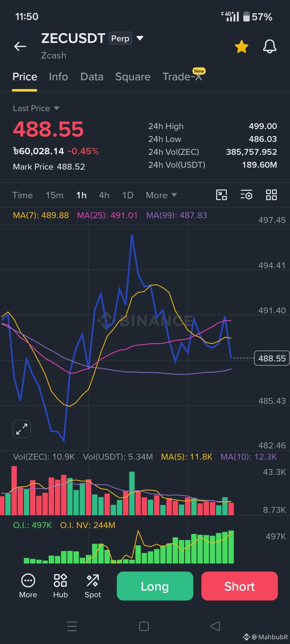Click the Perp contract badge
This screenshot has width=290, height=644.
pos(120,38)
